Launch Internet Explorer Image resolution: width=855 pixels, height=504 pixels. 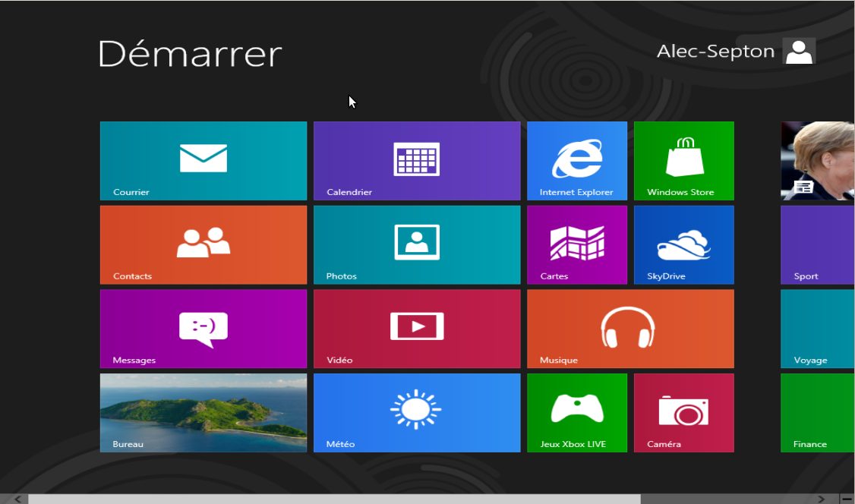click(576, 160)
